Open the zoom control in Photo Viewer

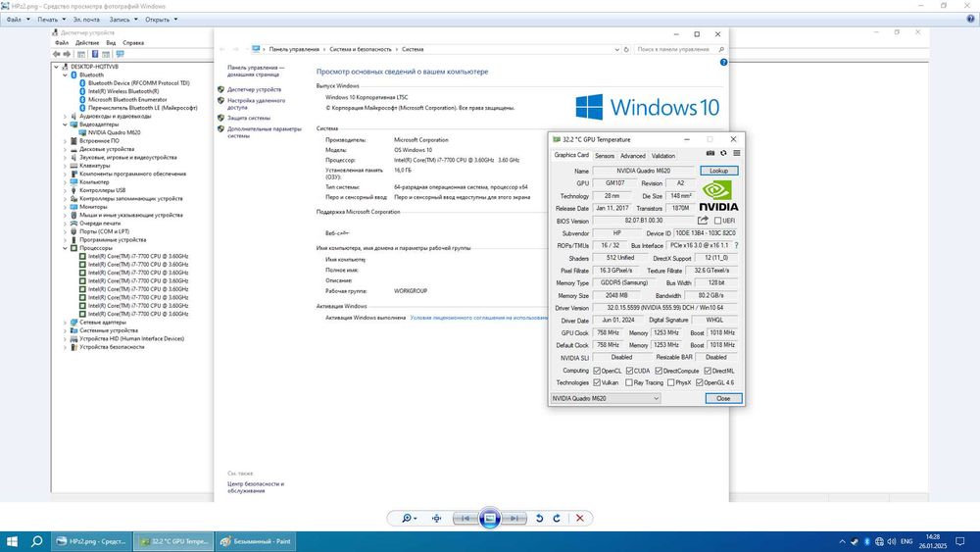tap(409, 519)
